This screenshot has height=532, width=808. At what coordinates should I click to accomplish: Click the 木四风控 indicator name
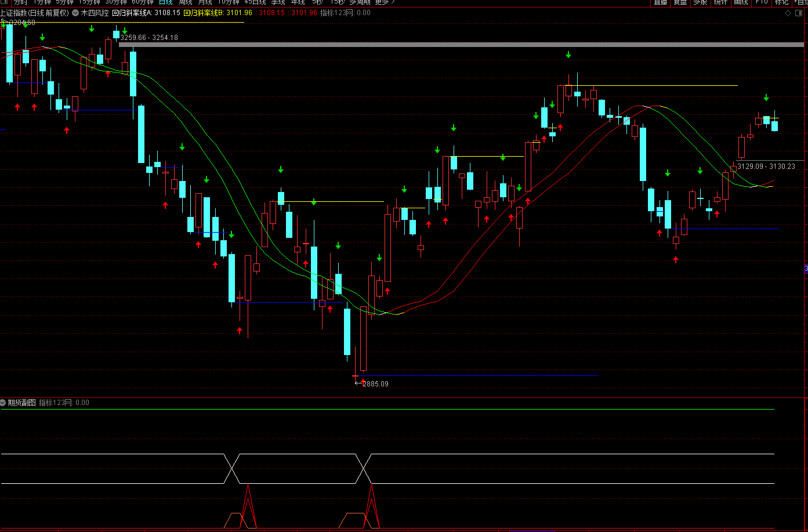(x=95, y=13)
